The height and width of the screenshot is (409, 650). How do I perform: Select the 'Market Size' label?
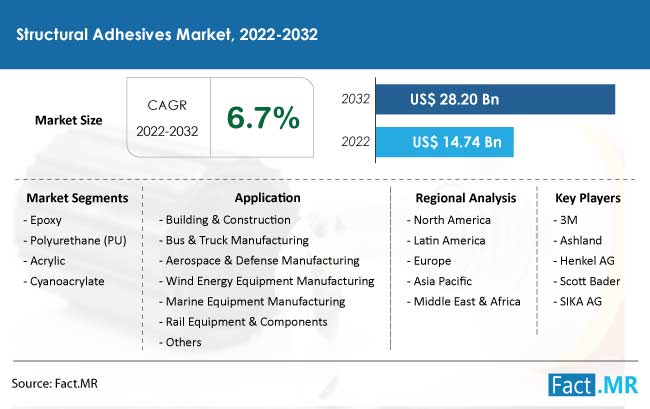click(x=68, y=120)
